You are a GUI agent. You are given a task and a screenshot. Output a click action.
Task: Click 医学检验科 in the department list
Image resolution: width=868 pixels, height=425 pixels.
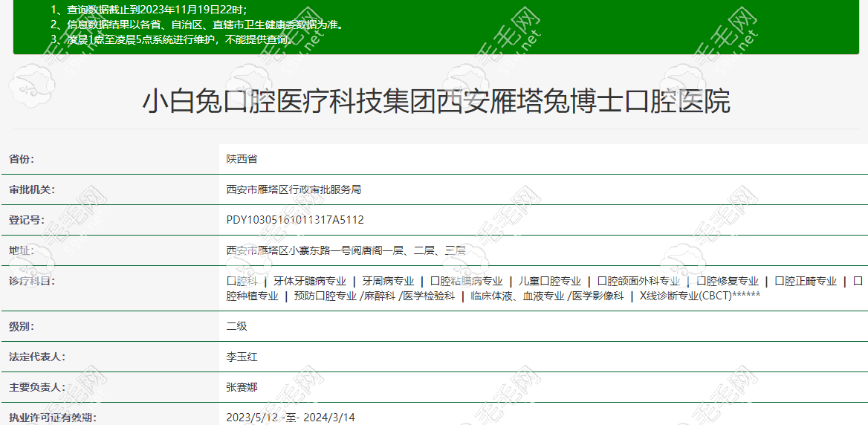click(429, 296)
